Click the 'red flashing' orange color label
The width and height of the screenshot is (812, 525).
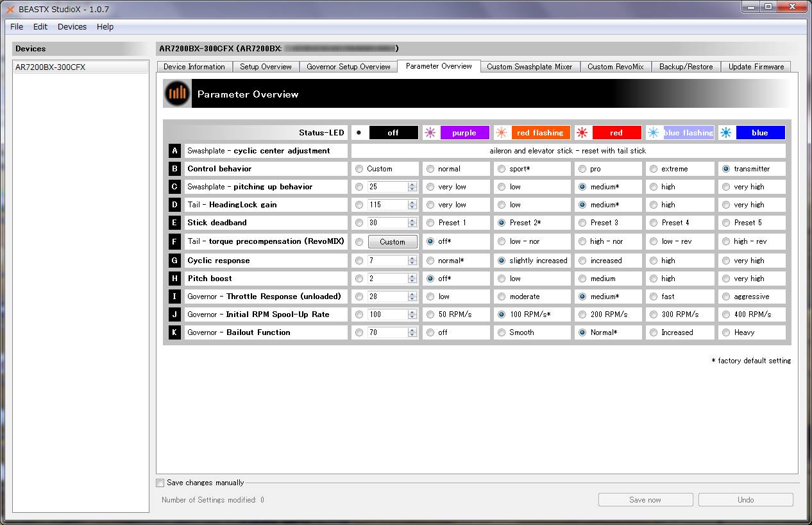541,133
